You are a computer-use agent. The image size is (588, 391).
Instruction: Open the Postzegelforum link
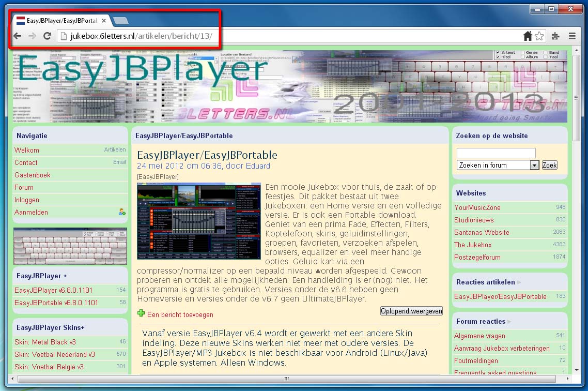pyautogui.click(x=477, y=258)
